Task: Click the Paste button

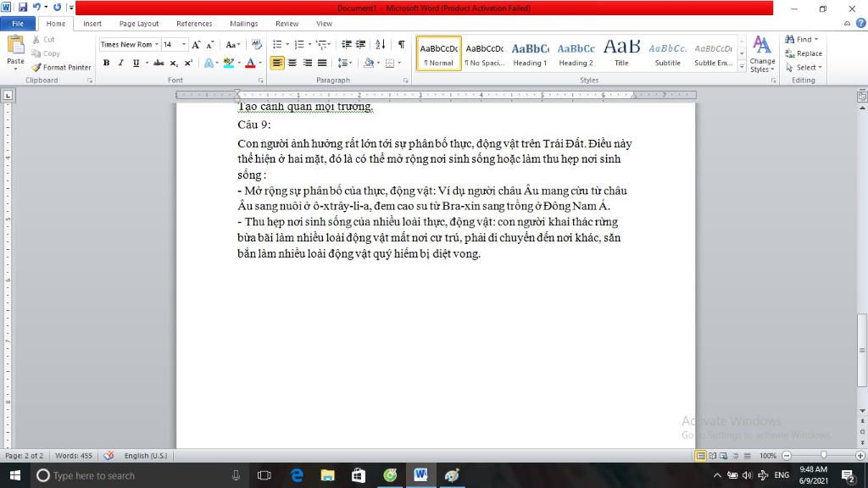Action: [15, 52]
